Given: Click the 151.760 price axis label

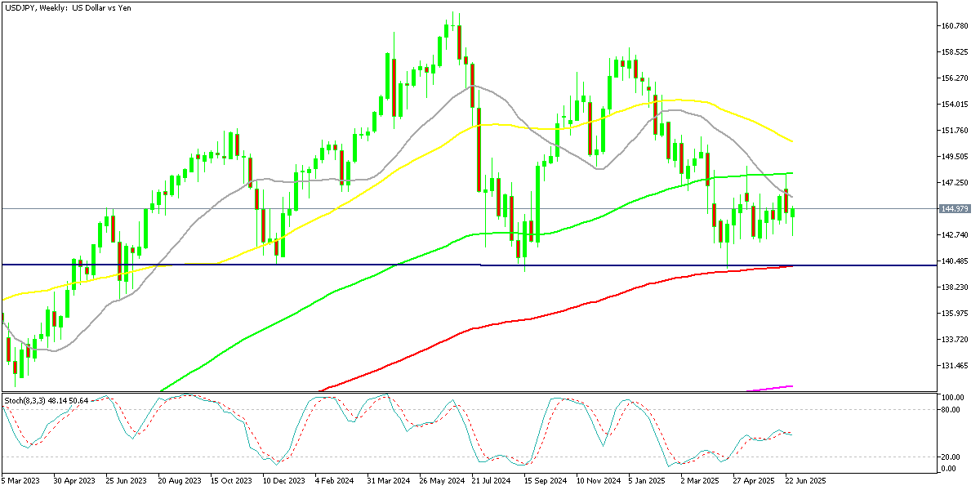Looking at the screenshot, I should click(955, 131).
